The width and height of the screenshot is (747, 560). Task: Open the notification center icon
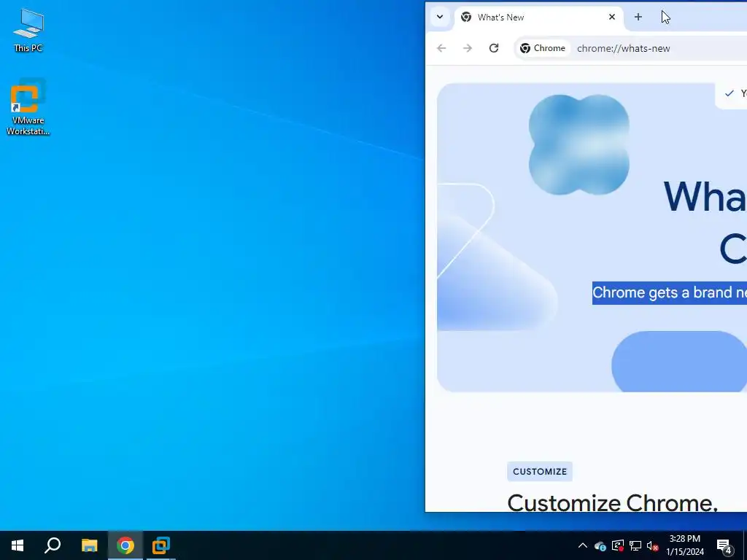(x=724, y=545)
